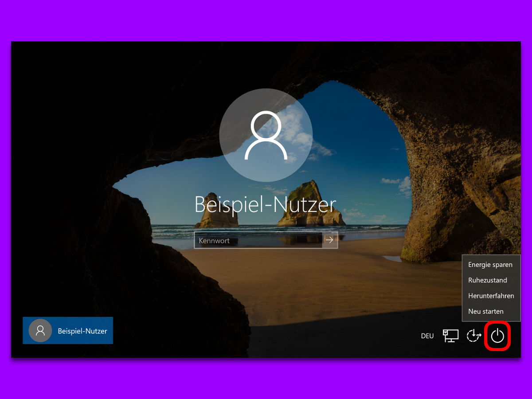Click the large Beispiel-Nutzer username heading
This screenshot has width=532, height=399.
(266, 204)
